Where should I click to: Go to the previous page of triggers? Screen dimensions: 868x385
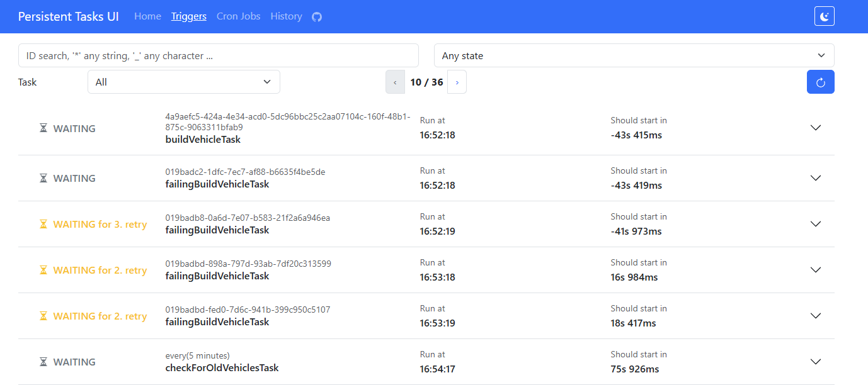[395, 82]
